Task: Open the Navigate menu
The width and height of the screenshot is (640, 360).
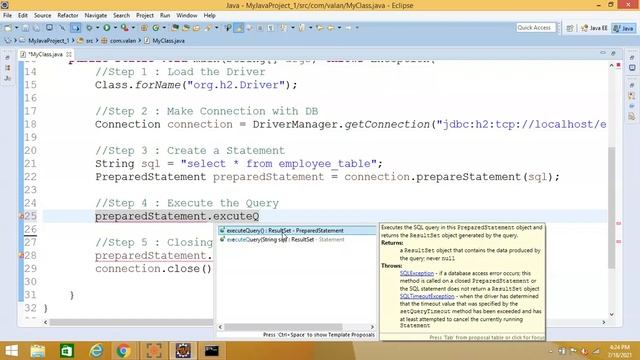Action: coord(96,16)
